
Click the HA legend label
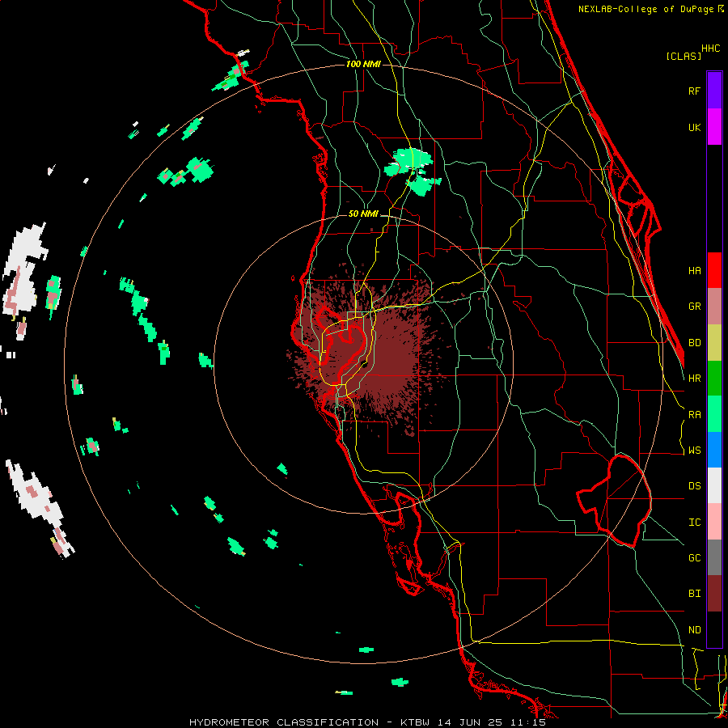tap(694, 270)
